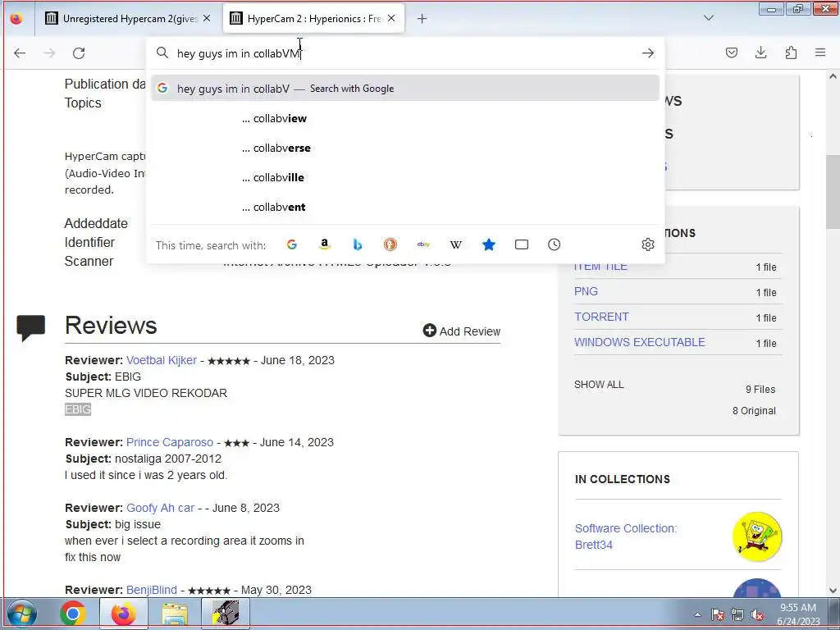Click the '9 Files' count text

[760, 390]
